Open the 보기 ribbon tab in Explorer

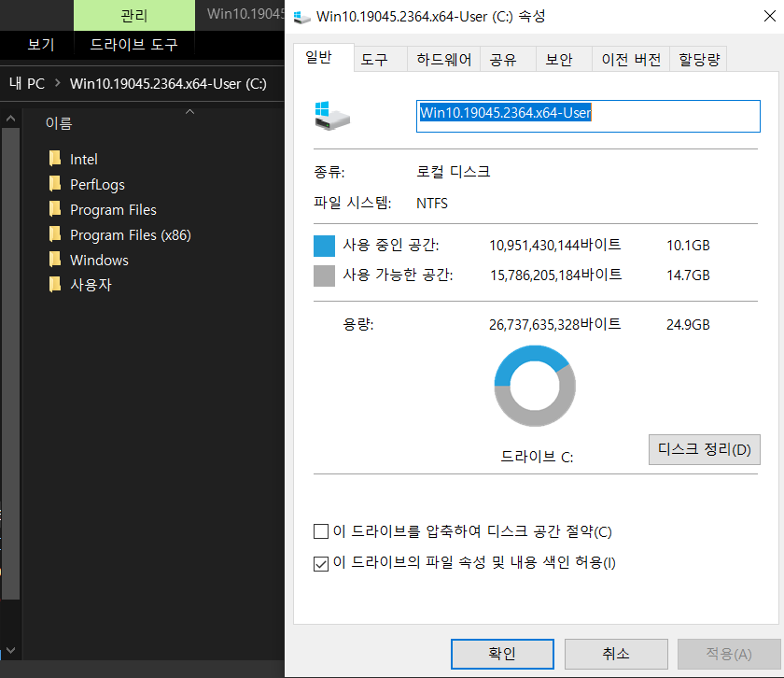tap(40, 45)
